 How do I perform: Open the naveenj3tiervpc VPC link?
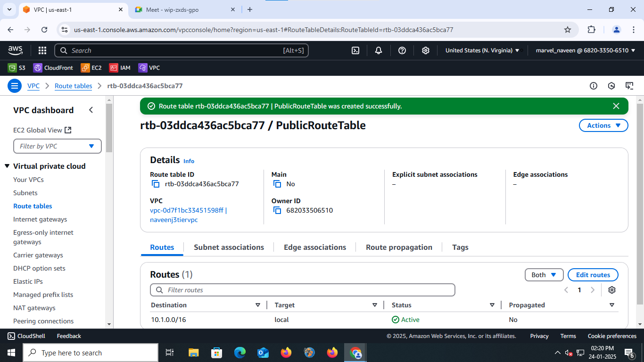click(189, 215)
